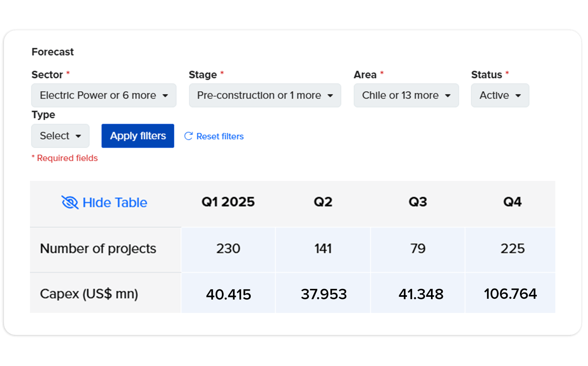The image size is (588, 366).
Task: Click the Pre-construction Stage filter control
Action: coord(264,95)
